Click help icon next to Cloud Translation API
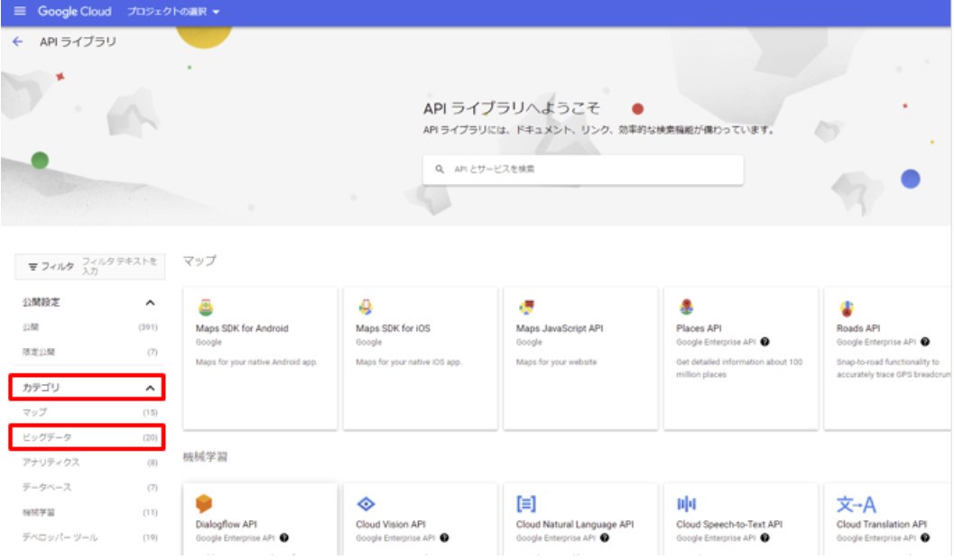The width and height of the screenshot is (954, 560). tap(925, 537)
